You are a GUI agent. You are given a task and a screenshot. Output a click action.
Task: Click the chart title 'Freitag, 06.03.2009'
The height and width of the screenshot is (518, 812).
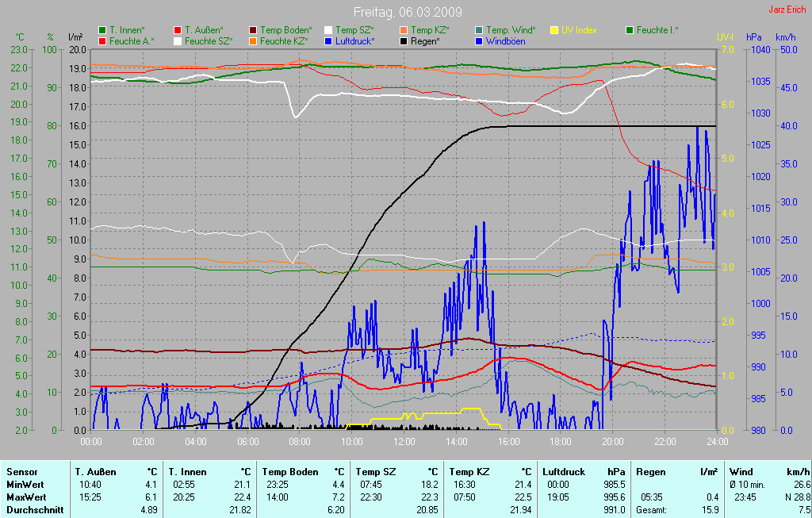(408, 12)
